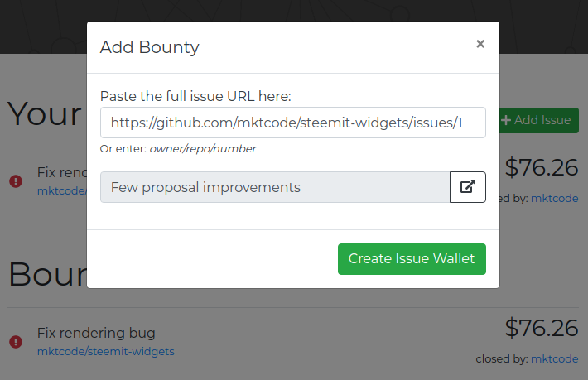Open mktcode/steemit-widgets repository link
The width and height of the screenshot is (588, 380).
click(106, 352)
